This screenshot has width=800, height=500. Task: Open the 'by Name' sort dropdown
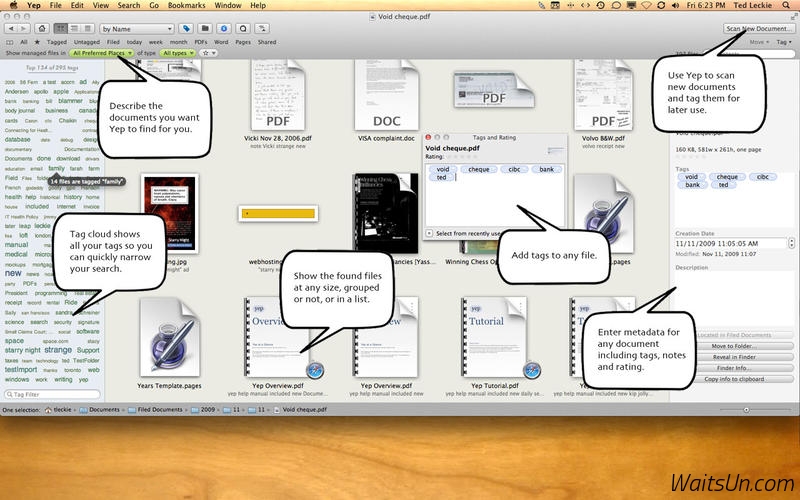point(137,29)
